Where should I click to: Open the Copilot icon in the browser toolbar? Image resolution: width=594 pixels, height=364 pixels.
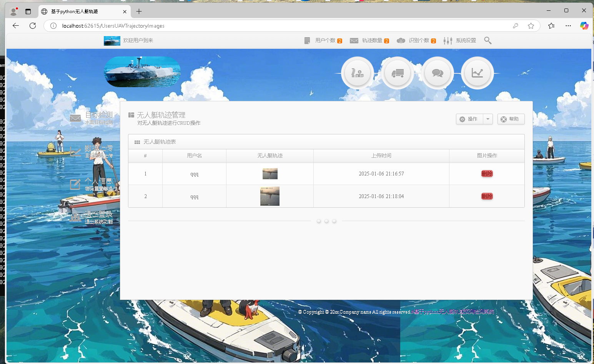[x=584, y=26]
